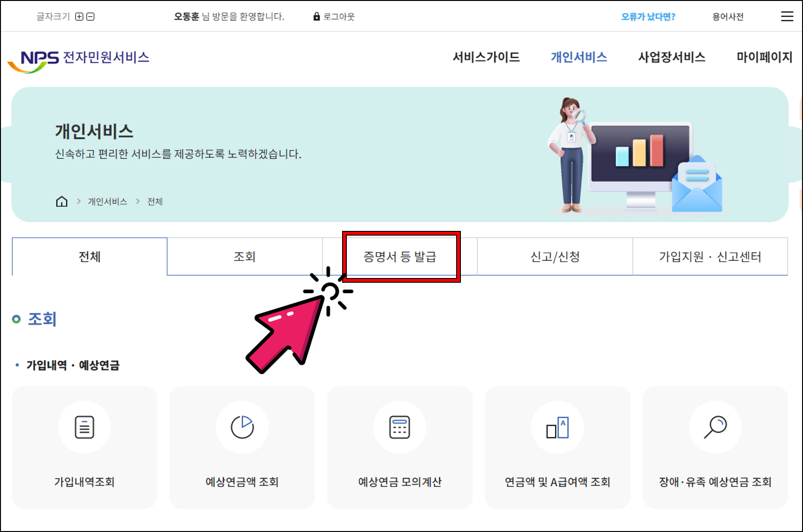The width and height of the screenshot is (803, 532).
Task: Open the 가입지원·신고센터 tab
Action: click(710, 256)
